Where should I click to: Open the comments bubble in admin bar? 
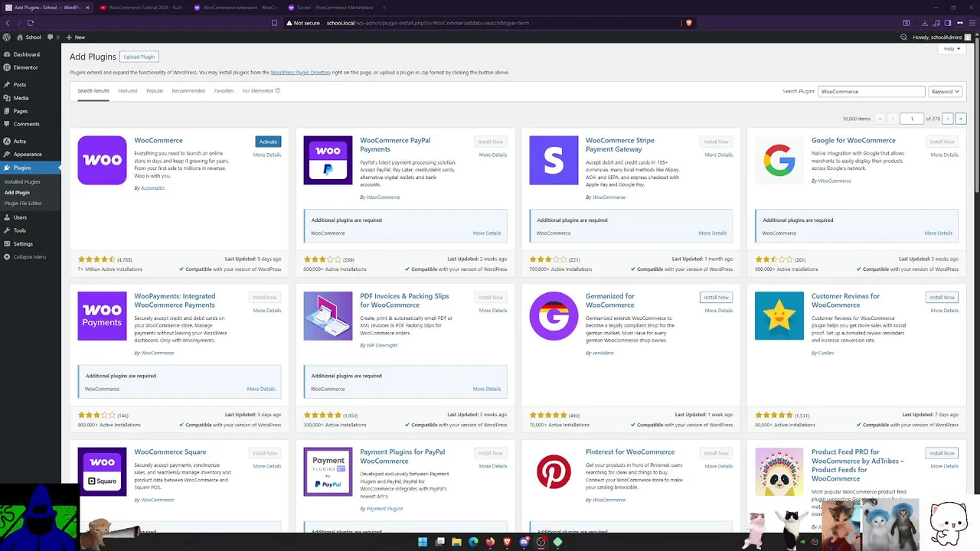click(54, 37)
